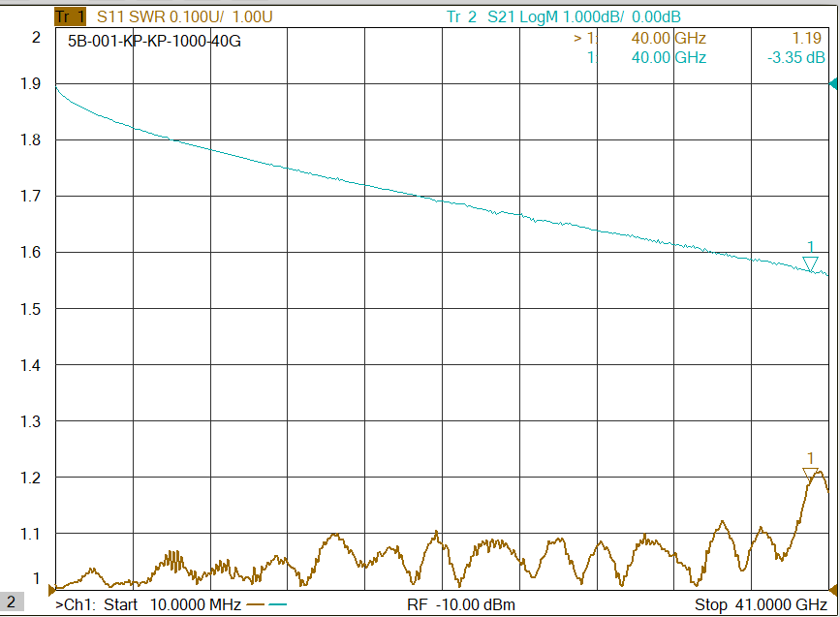Click the window number 2 box
840x617 pixels.
click(x=14, y=603)
